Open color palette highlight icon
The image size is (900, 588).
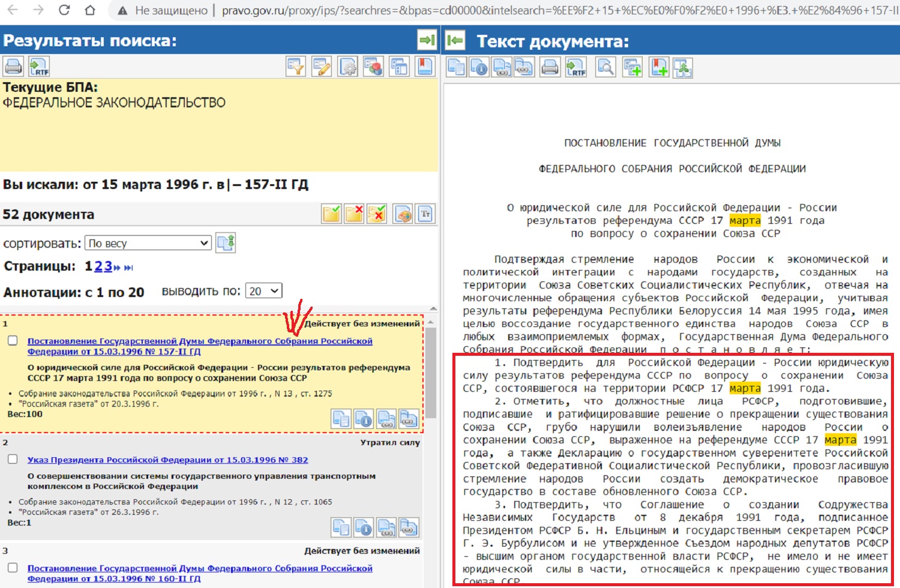coord(403,214)
